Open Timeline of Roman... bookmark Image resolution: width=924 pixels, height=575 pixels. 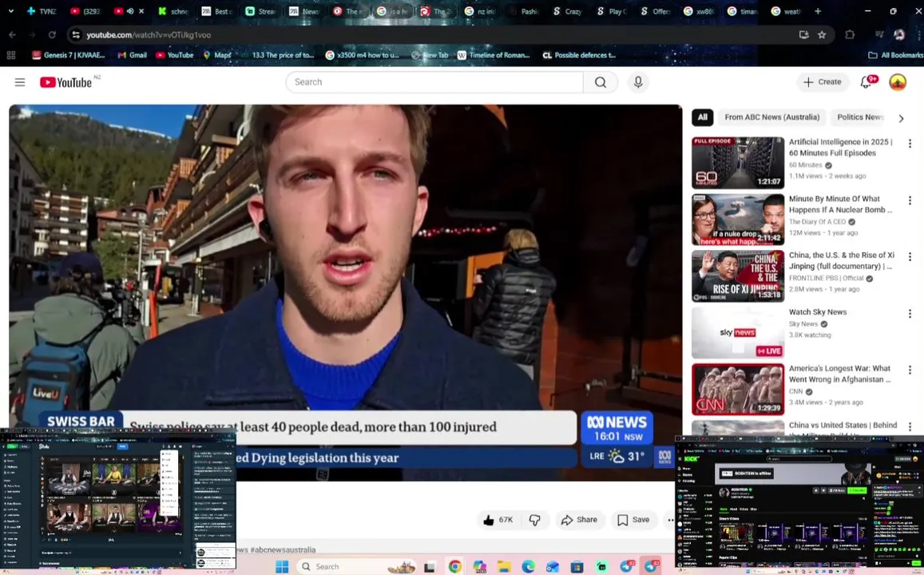click(494, 55)
